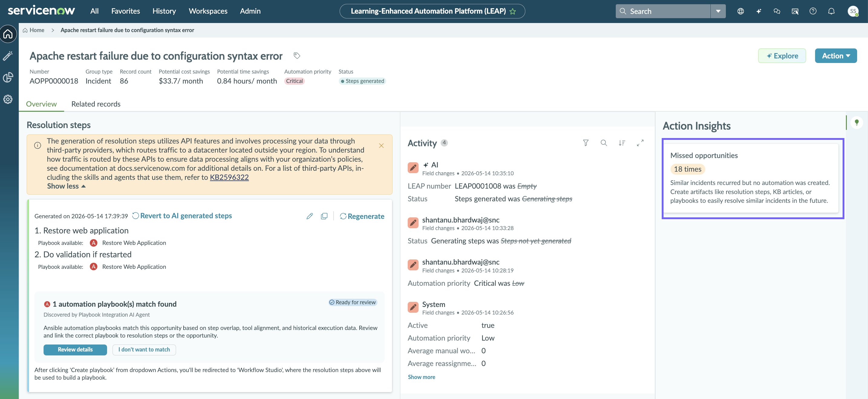868x399 pixels.
Task: Click the tag icon beside the title
Action: click(x=297, y=56)
